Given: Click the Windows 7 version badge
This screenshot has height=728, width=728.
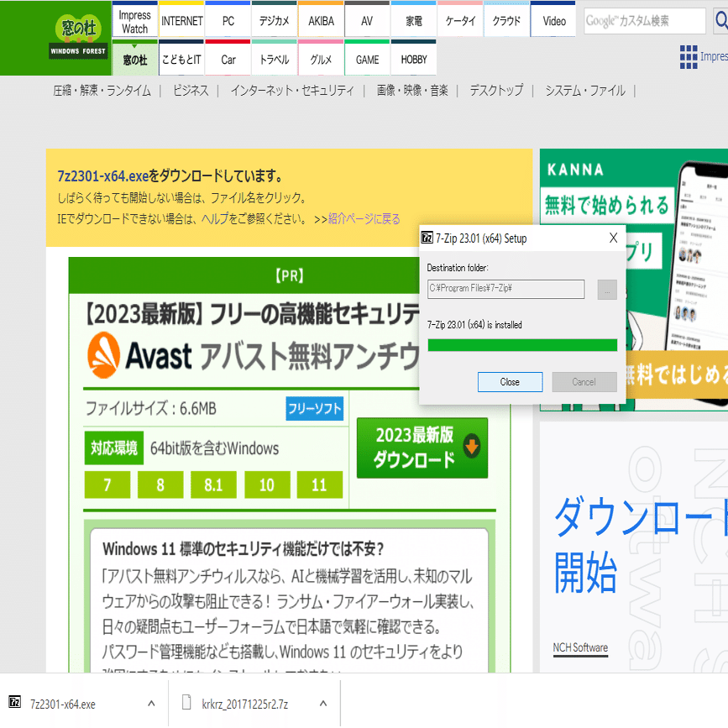Looking at the screenshot, I should pos(107,484).
